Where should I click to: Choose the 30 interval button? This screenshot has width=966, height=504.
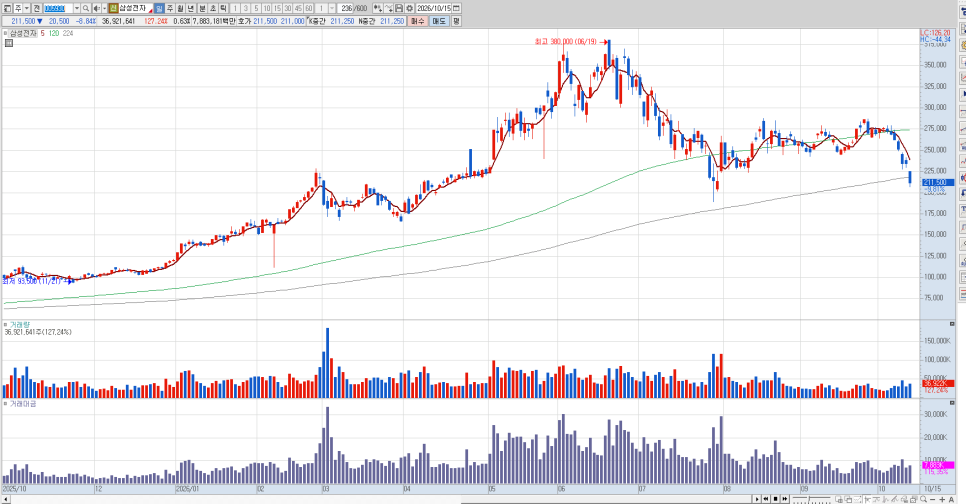point(288,8)
